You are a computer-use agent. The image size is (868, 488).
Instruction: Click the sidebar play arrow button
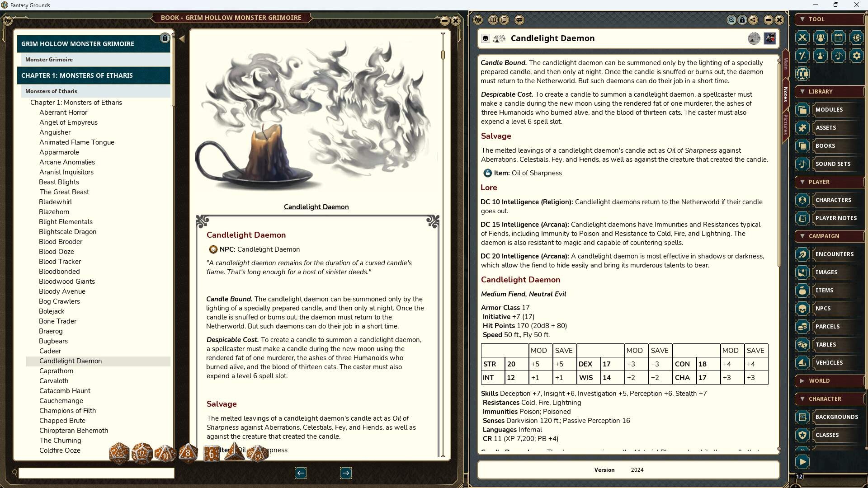tap(802, 462)
